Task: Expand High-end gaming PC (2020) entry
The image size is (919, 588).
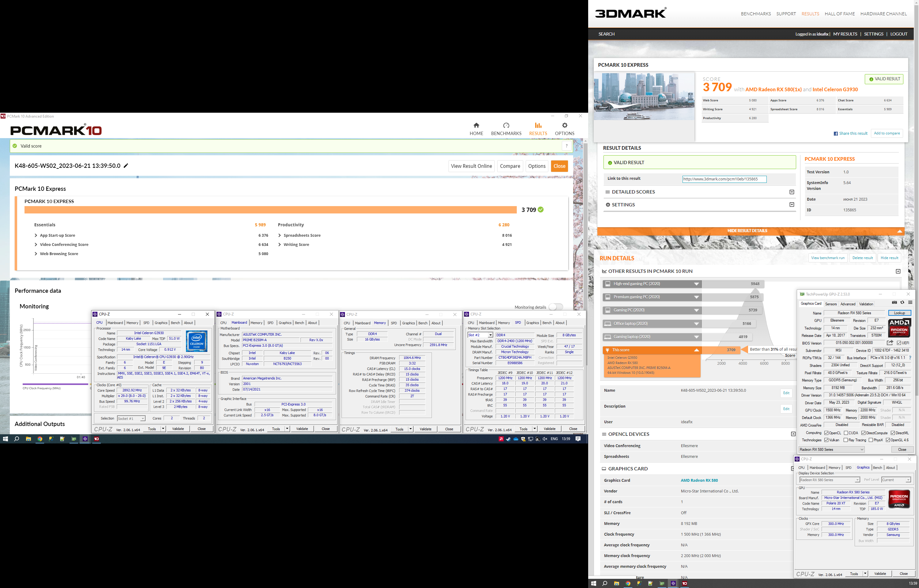Action: click(696, 284)
